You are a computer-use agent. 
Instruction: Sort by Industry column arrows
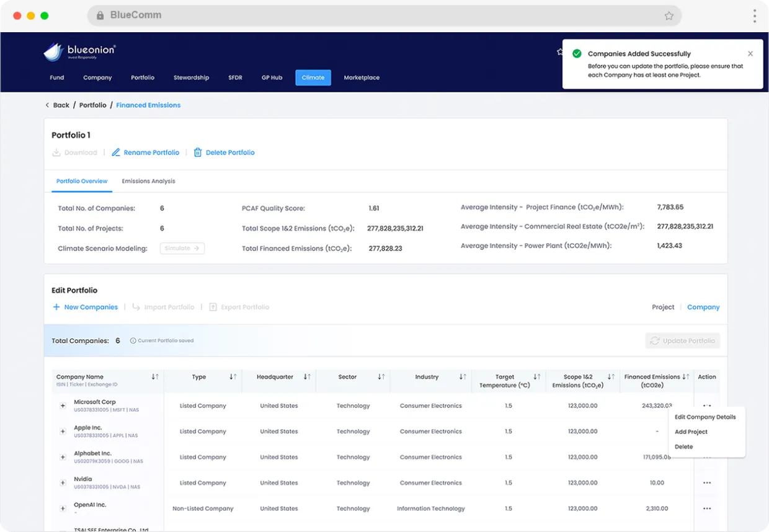pos(463,377)
